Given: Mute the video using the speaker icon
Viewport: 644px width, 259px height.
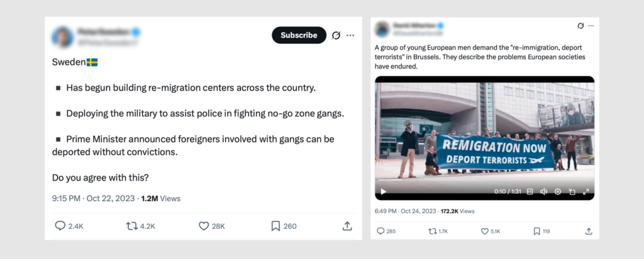Looking at the screenshot, I should 543,192.
